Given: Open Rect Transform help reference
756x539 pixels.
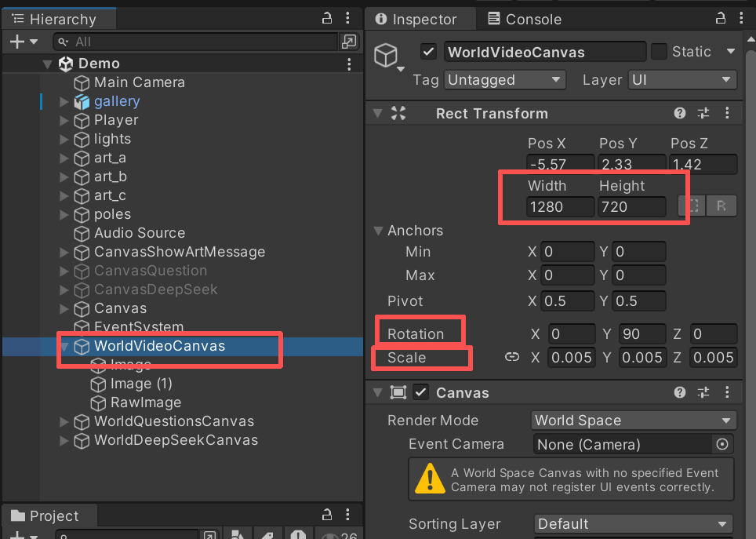Looking at the screenshot, I should click(680, 114).
